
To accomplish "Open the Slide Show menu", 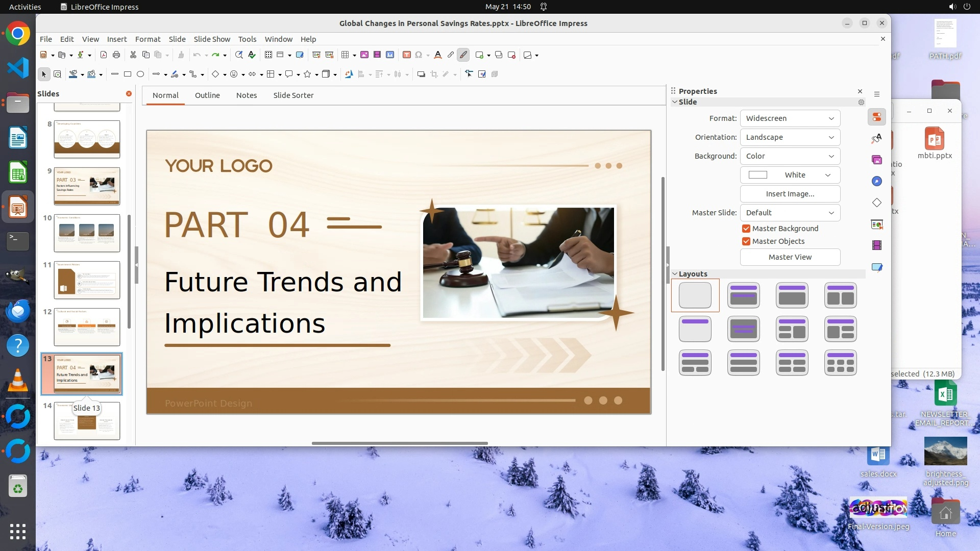I will 212,39.
